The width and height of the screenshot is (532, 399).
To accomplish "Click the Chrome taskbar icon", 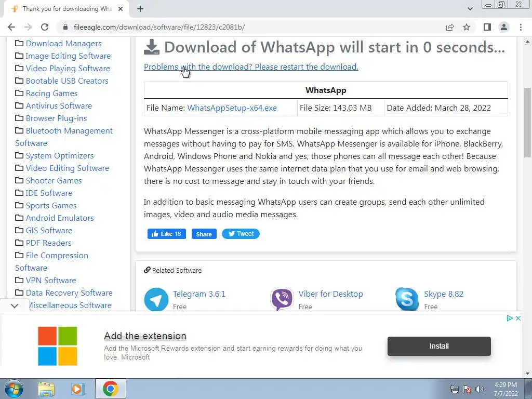I will click(110, 389).
